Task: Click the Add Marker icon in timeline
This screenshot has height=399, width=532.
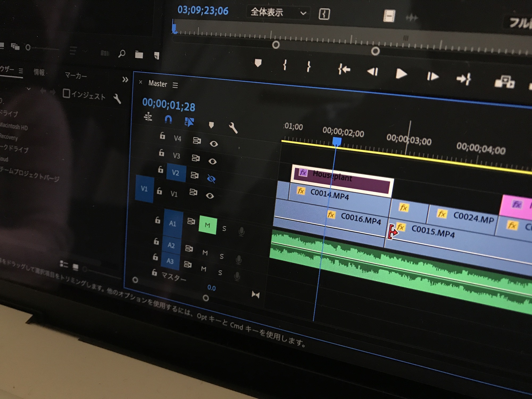Action: pos(211,125)
